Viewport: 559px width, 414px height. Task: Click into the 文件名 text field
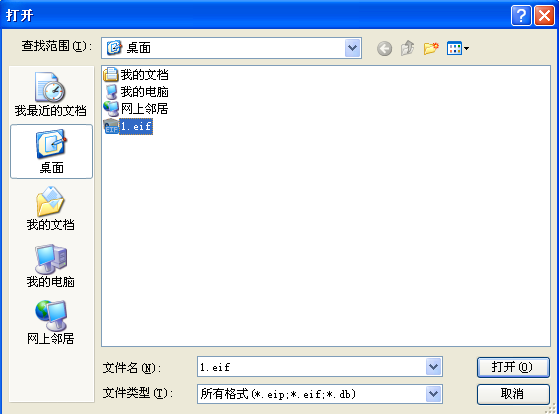click(x=312, y=367)
